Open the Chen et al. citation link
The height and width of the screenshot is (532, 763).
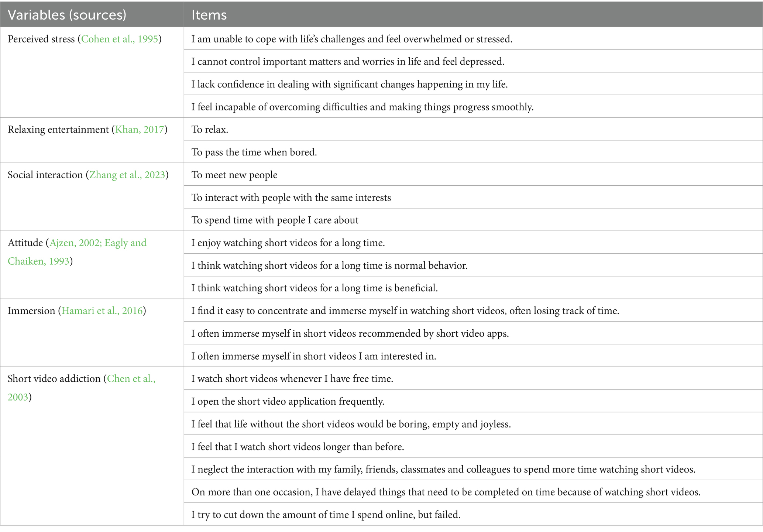pos(131,379)
